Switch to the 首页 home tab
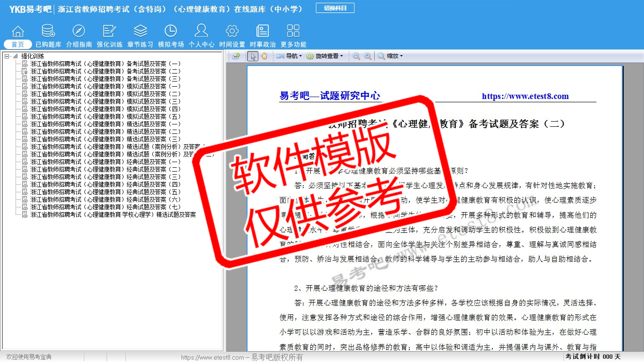Image resolution: width=644 pixels, height=362 pixels. (18, 44)
